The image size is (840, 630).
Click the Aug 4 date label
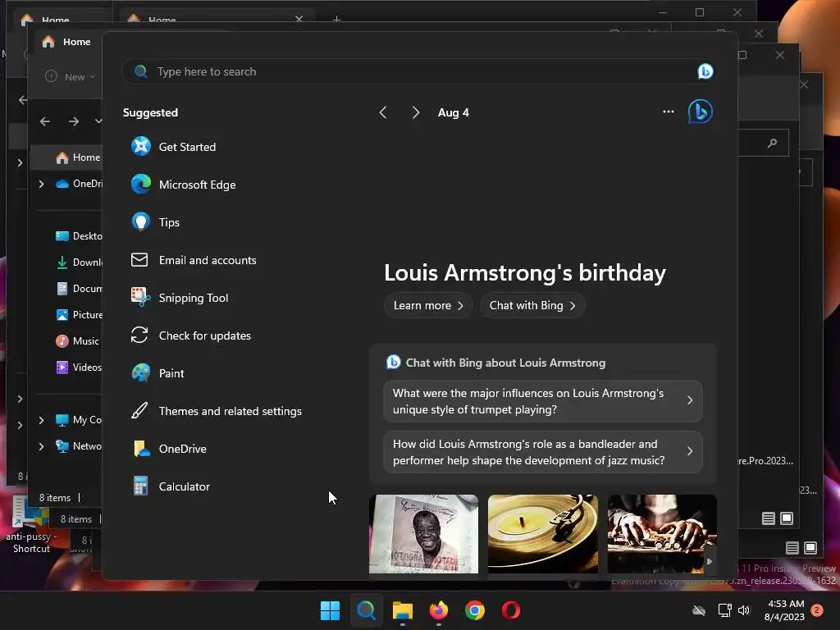tap(453, 112)
